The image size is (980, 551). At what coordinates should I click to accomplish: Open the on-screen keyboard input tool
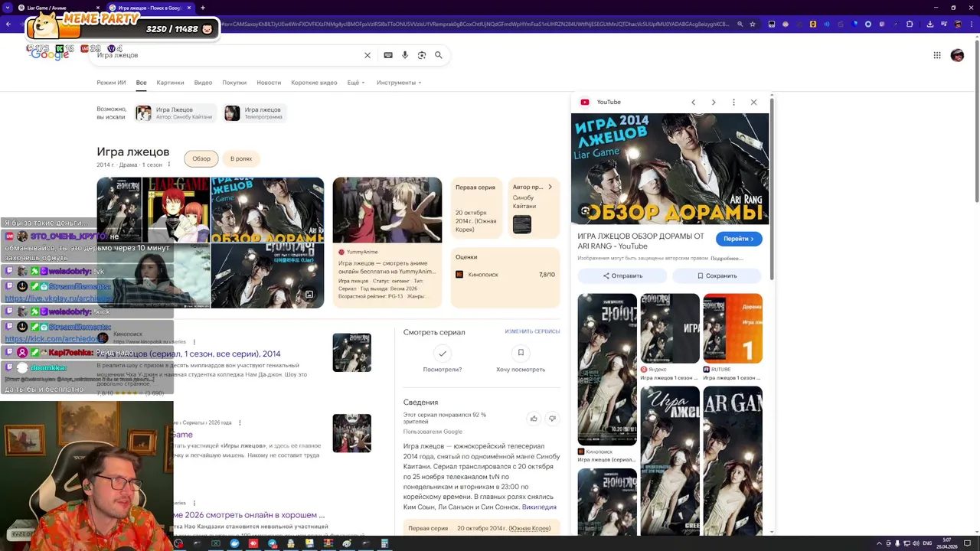(x=388, y=55)
